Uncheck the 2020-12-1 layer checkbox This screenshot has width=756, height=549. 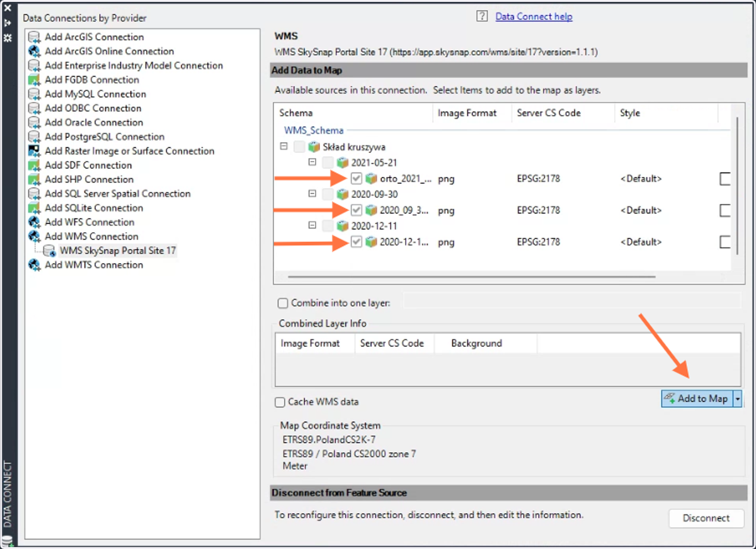pyautogui.click(x=357, y=242)
